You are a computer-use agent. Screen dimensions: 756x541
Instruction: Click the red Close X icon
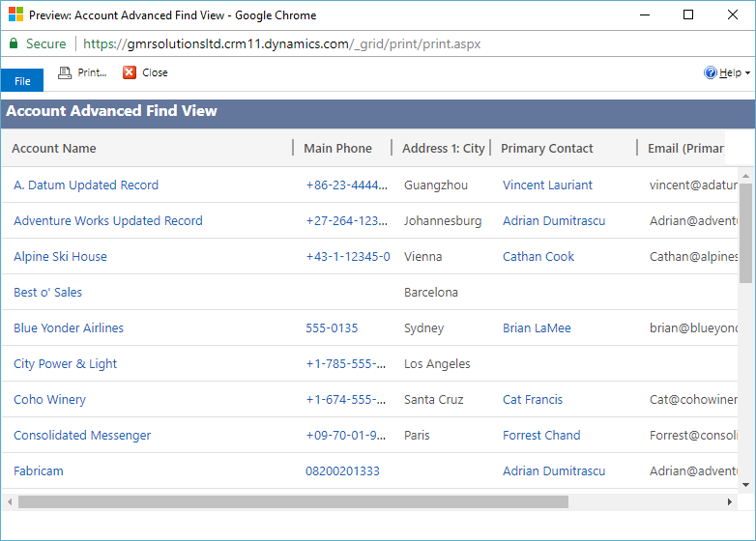[130, 72]
